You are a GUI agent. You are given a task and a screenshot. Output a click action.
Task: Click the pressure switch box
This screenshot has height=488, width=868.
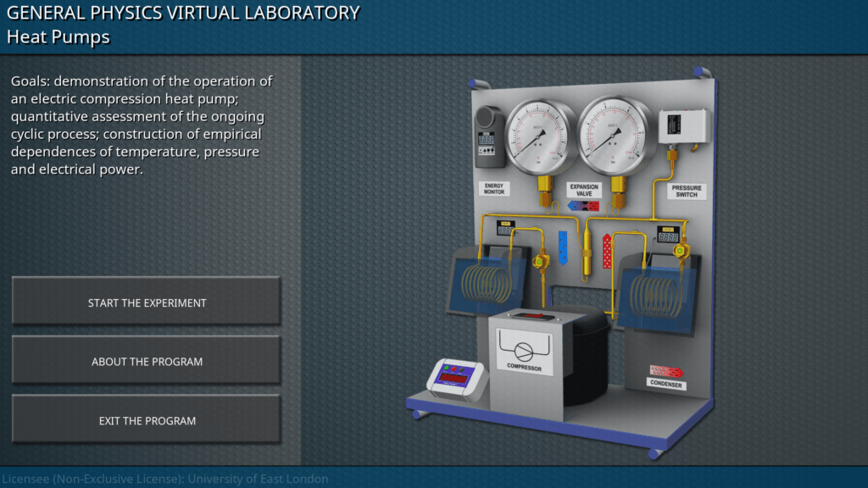682,128
